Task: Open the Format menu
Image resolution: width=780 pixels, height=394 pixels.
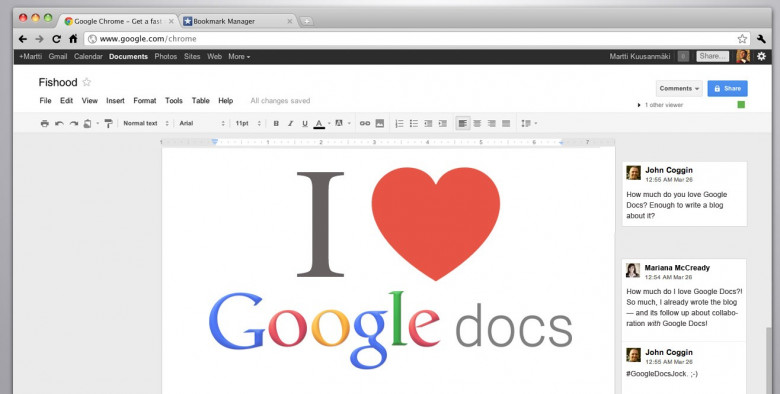Action: click(145, 100)
